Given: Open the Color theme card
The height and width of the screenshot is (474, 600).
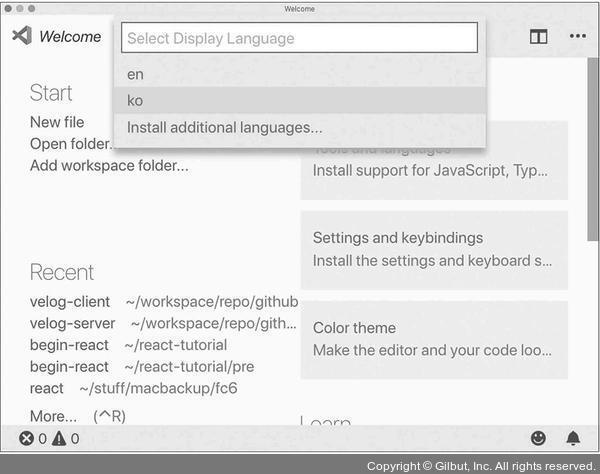Looking at the screenshot, I should coord(434,340).
